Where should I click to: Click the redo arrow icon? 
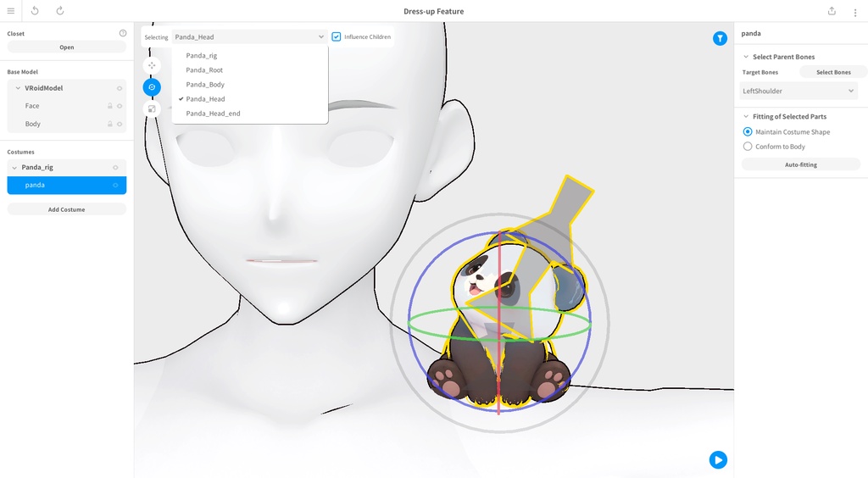(60, 11)
